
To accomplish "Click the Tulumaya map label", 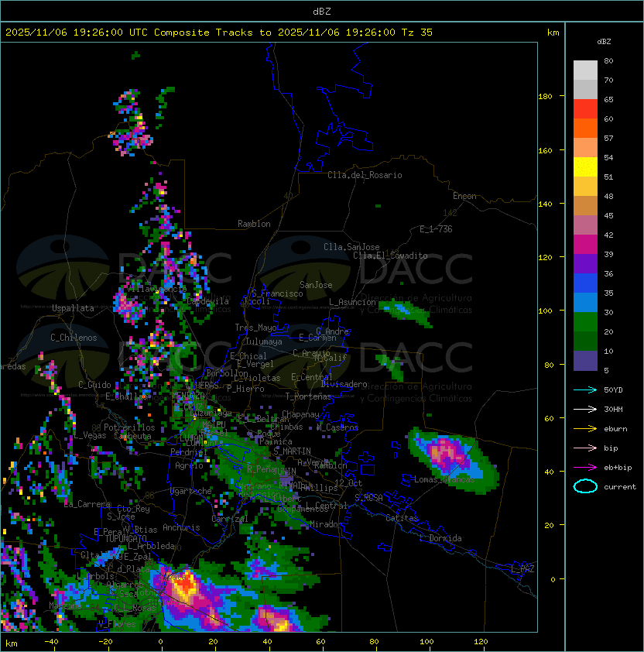I will pos(264,341).
